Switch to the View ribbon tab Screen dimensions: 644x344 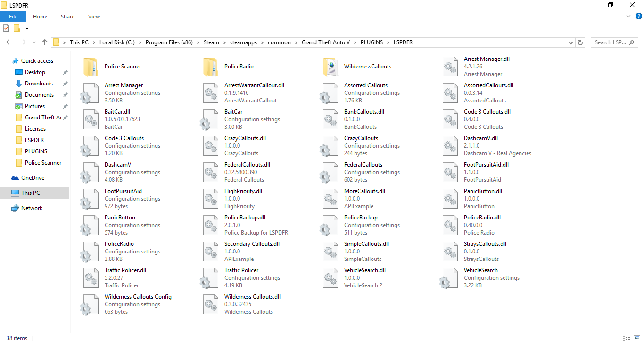94,17
